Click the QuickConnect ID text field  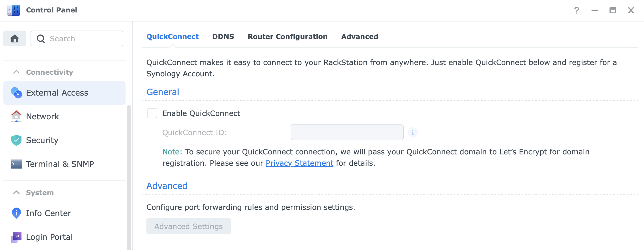click(x=347, y=132)
